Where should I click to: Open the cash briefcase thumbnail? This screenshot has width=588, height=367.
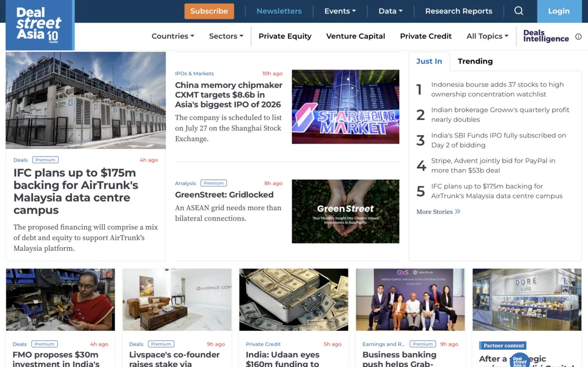294,300
